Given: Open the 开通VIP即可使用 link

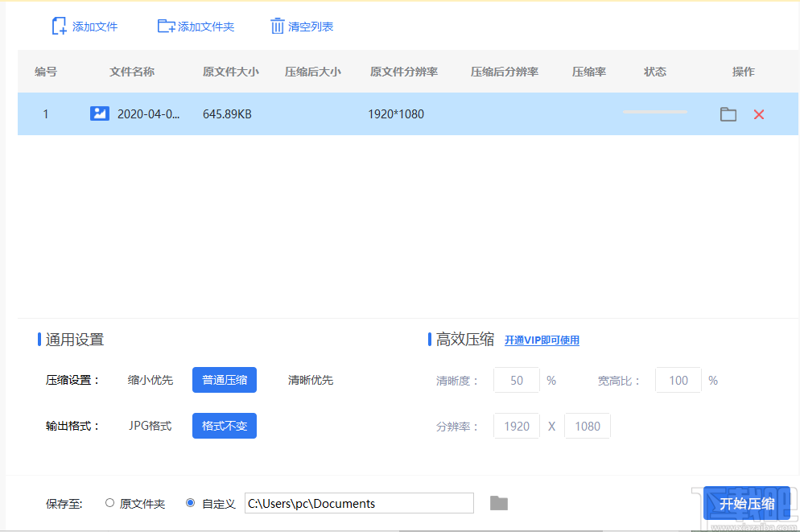Looking at the screenshot, I should [542, 340].
